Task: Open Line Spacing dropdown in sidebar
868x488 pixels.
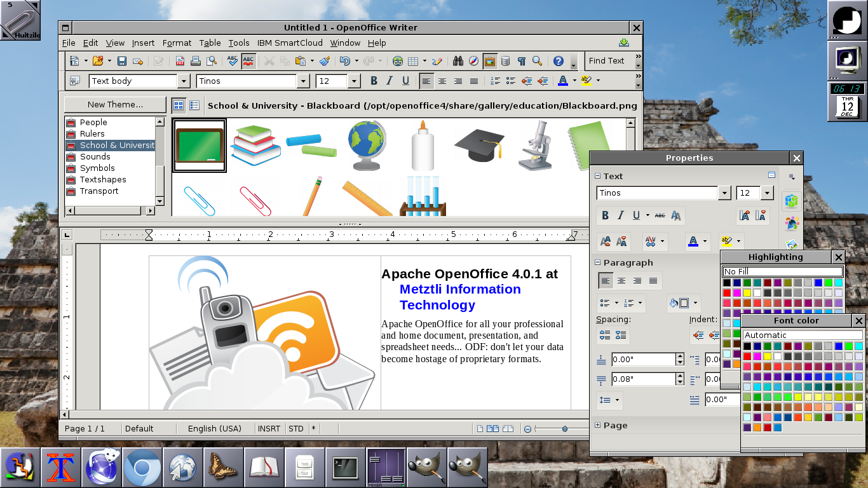Action: 616,400
